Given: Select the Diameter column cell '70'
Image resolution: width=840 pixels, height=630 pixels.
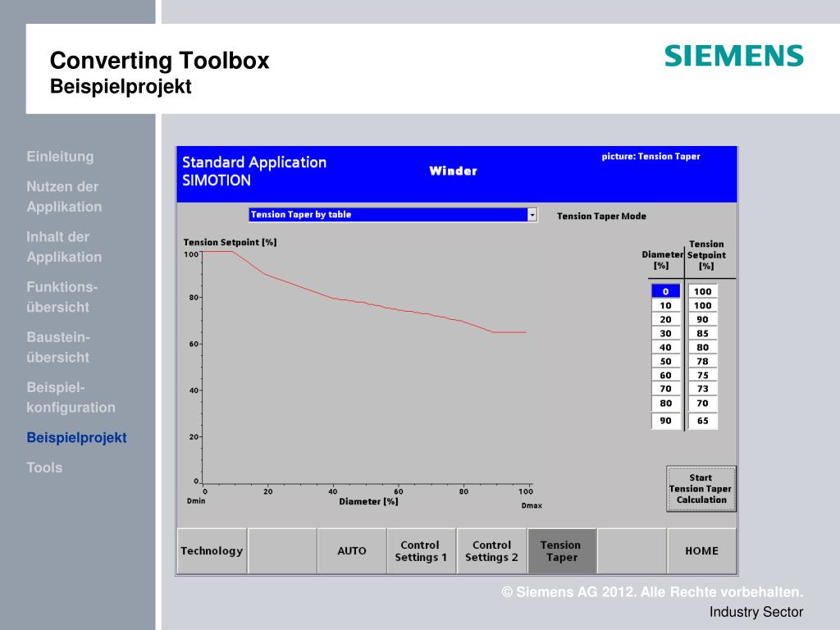Looking at the screenshot, I should pyautogui.click(x=665, y=388).
